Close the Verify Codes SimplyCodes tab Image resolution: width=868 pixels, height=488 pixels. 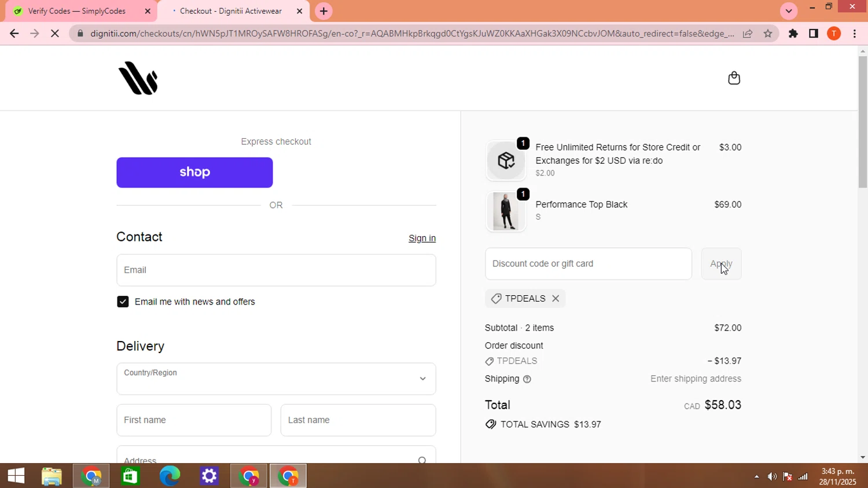(148, 11)
